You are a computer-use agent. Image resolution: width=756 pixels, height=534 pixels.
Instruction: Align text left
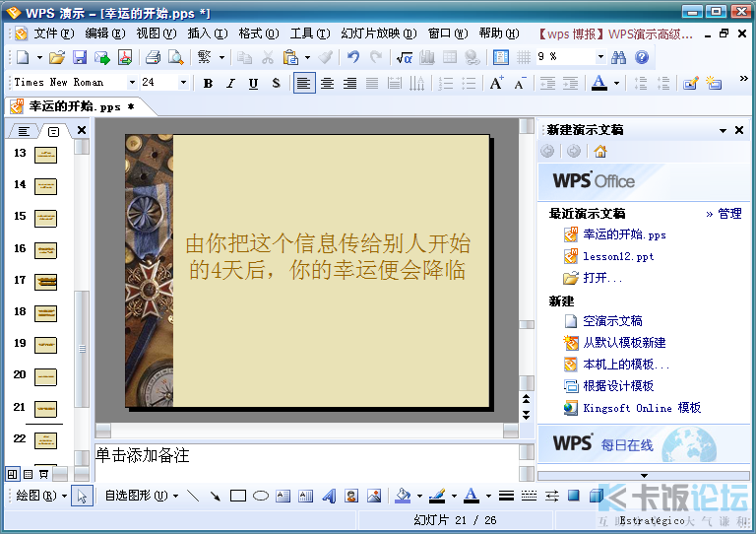(304, 83)
